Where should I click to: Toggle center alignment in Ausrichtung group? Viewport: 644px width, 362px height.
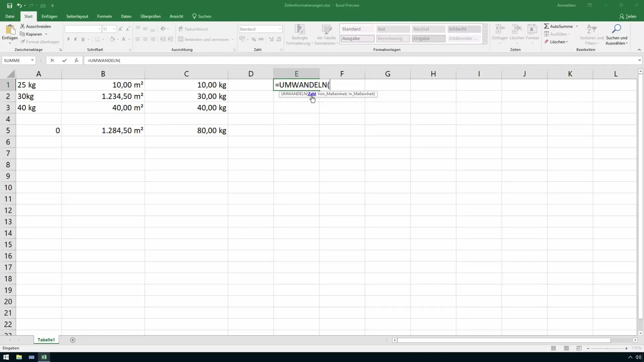(x=145, y=39)
